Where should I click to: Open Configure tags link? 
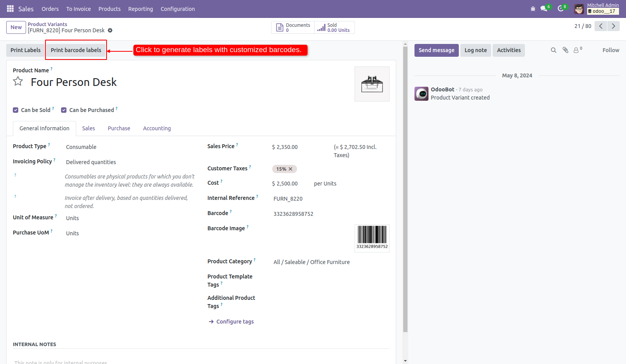(x=234, y=322)
